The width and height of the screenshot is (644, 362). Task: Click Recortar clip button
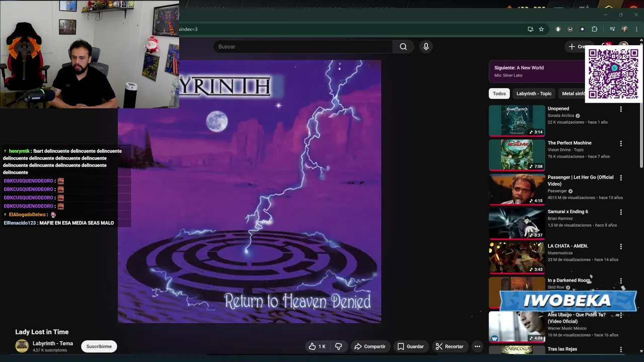coord(449,346)
